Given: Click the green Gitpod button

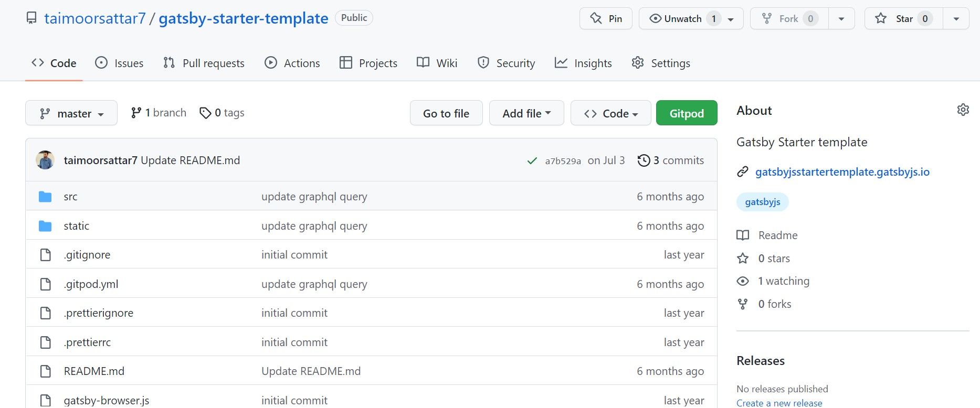Looking at the screenshot, I should point(687,113).
